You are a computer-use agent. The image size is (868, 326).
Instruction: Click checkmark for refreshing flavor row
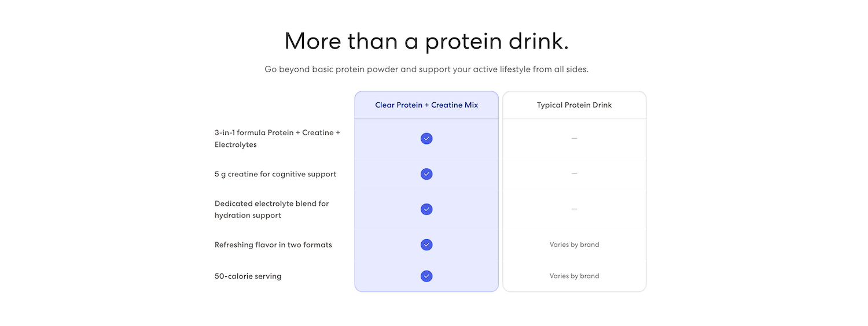pyautogui.click(x=426, y=244)
